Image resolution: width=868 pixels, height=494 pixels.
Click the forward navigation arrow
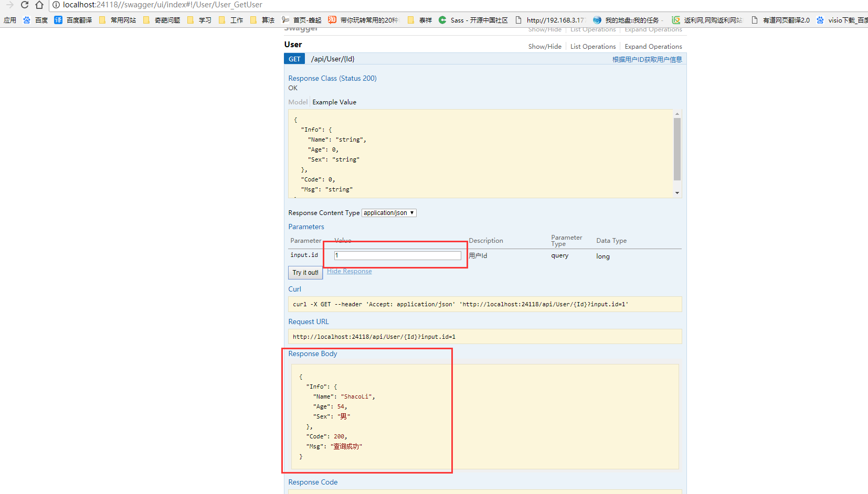[x=10, y=5]
